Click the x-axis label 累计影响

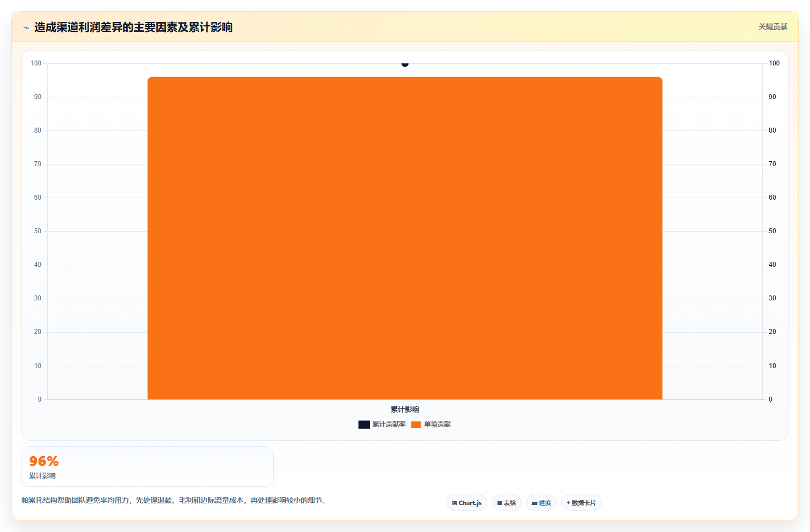coord(405,409)
